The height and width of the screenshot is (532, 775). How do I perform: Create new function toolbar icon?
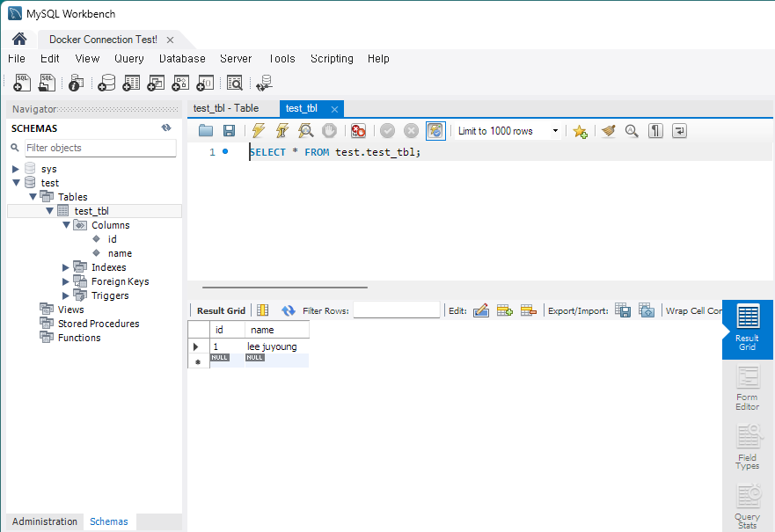[x=205, y=83]
